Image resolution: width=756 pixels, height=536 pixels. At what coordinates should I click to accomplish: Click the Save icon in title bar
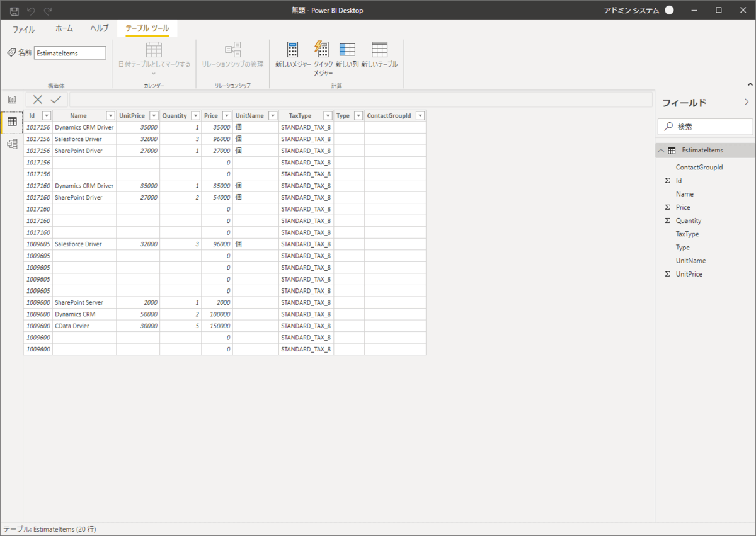14,11
